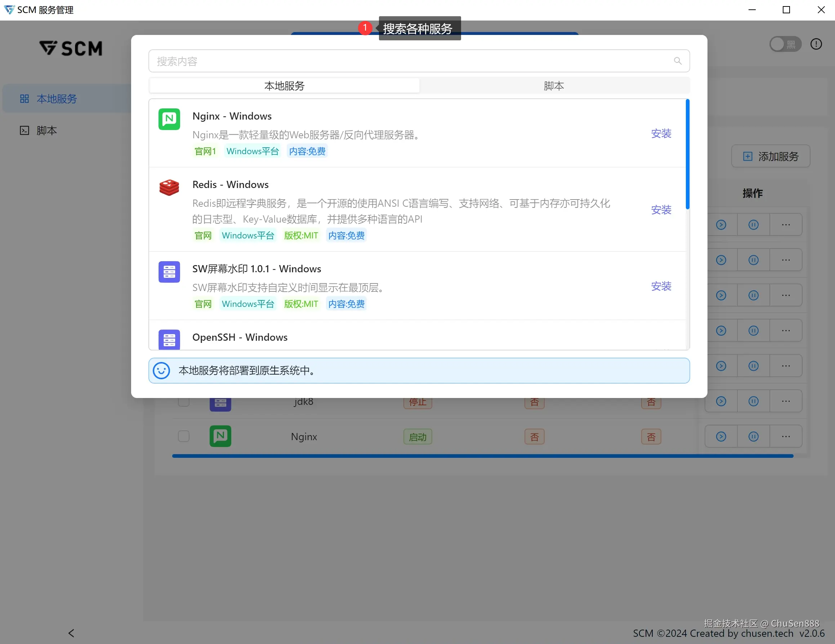835x644 pixels.
Task: Install Redis - Windows via 安装 link
Action: coord(661,209)
